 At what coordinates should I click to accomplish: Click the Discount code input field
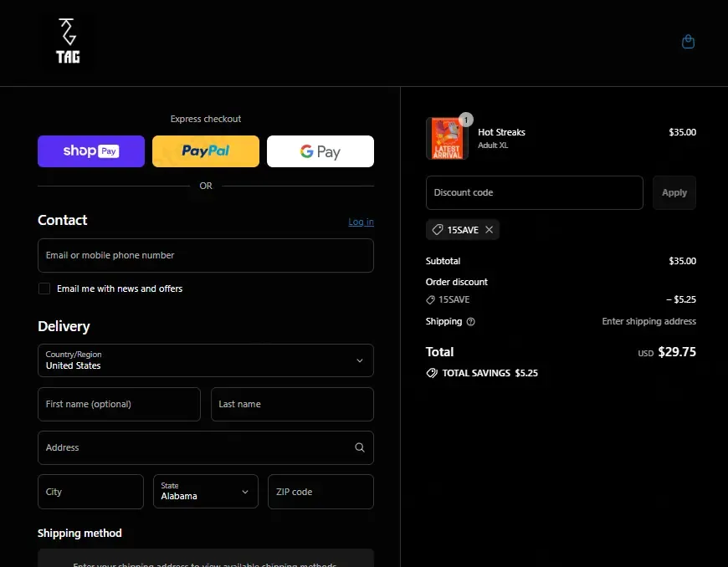click(x=535, y=192)
